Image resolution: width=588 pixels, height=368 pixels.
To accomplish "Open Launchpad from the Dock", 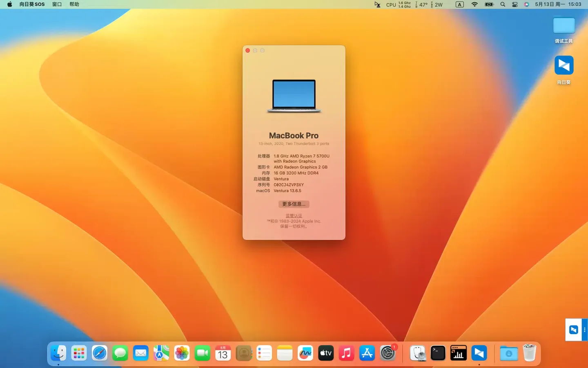I will pos(79,353).
